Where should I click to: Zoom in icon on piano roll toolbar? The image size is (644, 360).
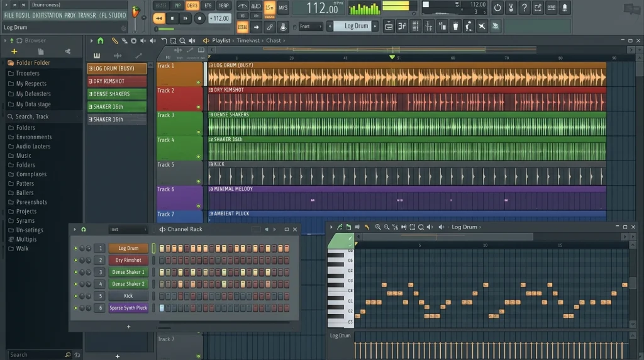click(378, 227)
